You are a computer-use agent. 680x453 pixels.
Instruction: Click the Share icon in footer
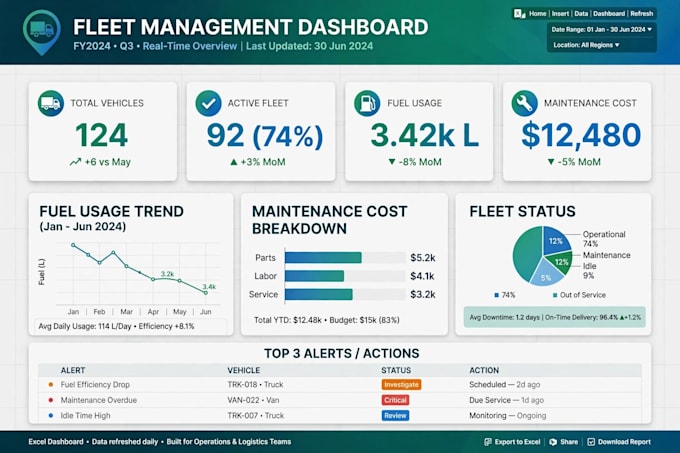(x=553, y=442)
